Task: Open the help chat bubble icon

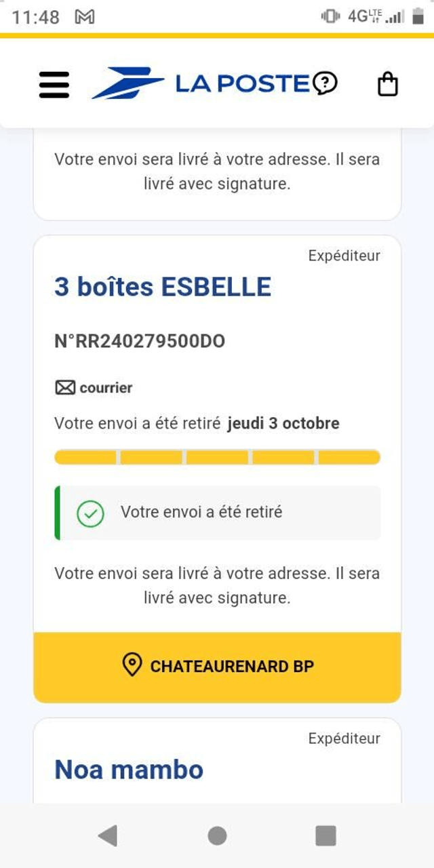Action: 325,83
